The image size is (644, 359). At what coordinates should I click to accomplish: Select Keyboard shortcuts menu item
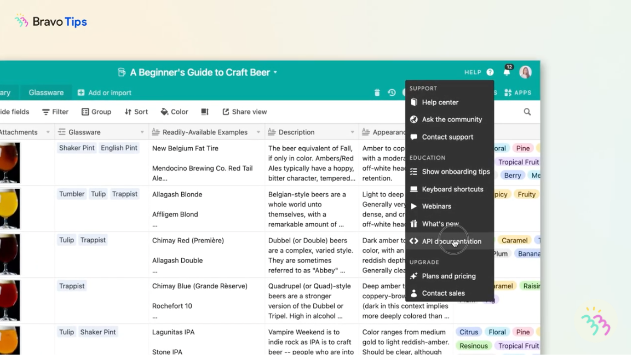click(x=450, y=189)
